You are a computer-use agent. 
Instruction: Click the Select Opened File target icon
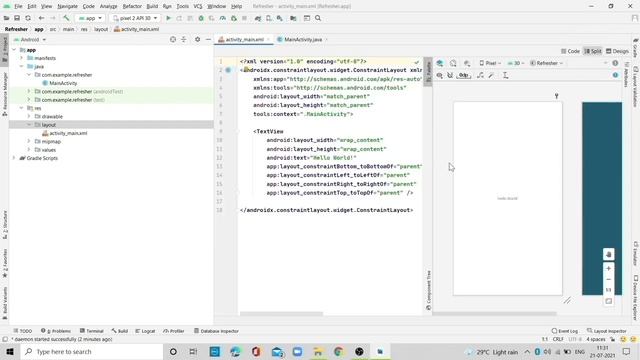pyautogui.click(x=173, y=40)
